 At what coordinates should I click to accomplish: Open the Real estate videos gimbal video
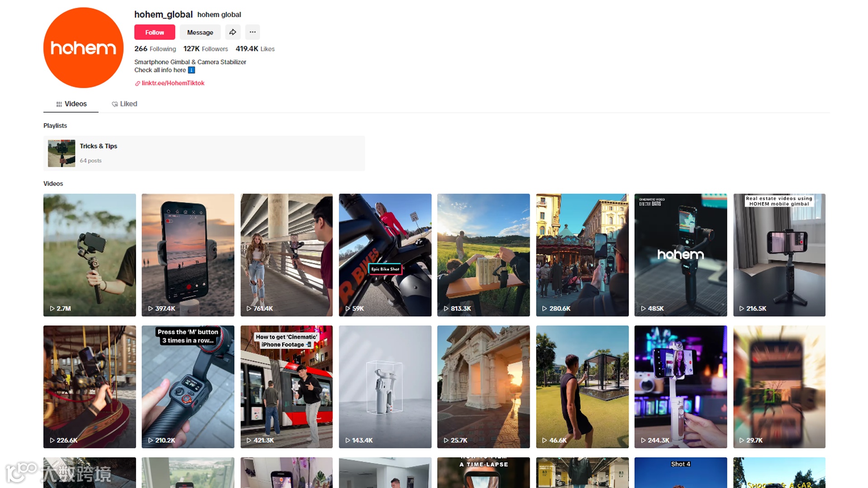coord(779,255)
